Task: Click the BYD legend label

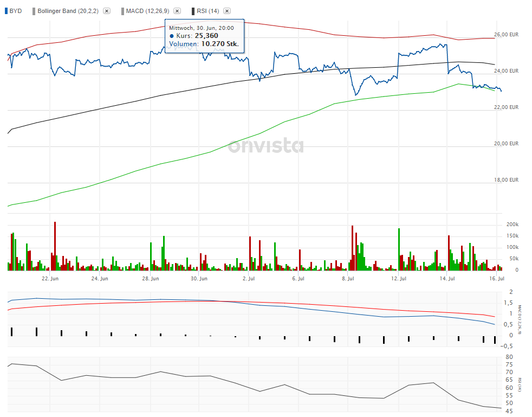Action: pos(16,11)
